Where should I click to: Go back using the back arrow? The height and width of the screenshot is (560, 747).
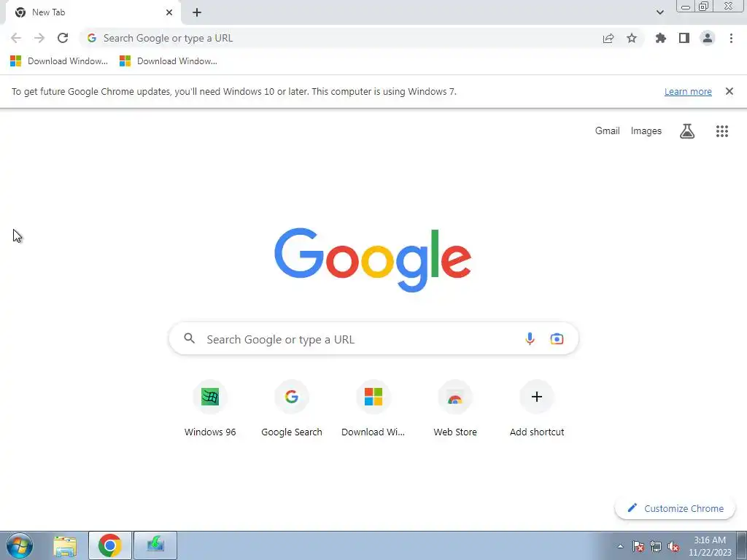click(x=16, y=38)
